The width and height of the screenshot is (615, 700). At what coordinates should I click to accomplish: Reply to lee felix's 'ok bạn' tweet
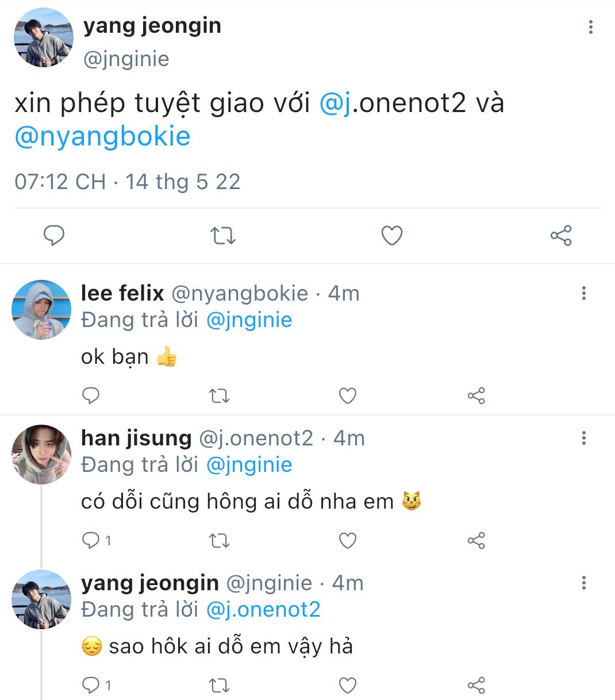pyautogui.click(x=91, y=395)
